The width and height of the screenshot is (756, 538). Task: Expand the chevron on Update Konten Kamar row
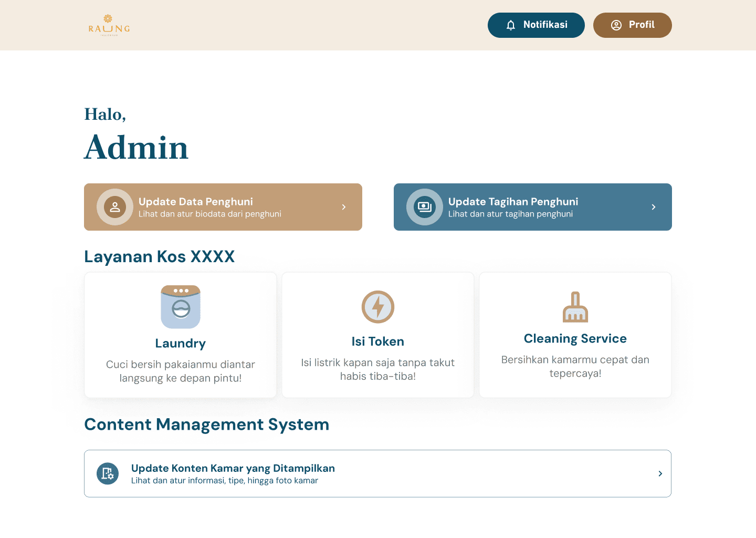click(660, 473)
